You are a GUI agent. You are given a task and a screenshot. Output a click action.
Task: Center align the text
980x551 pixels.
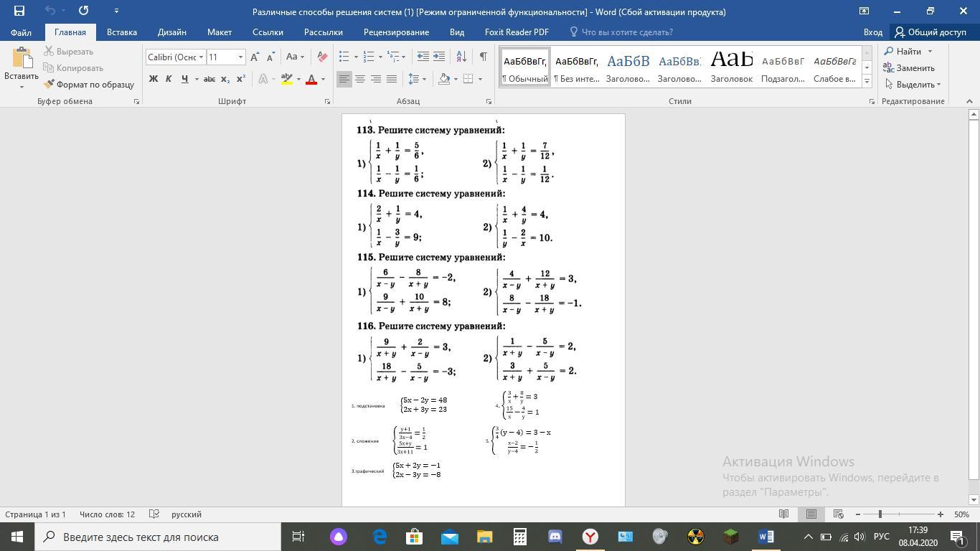coord(360,79)
